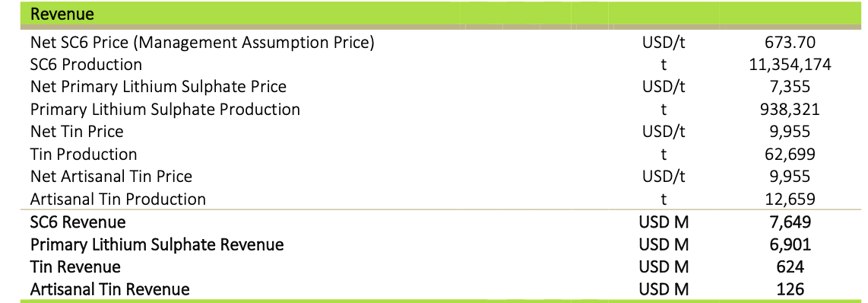Click the 7,355 lithium sulphate price value
868x303 pixels.
pyautogui.click(x=790, y=87)
